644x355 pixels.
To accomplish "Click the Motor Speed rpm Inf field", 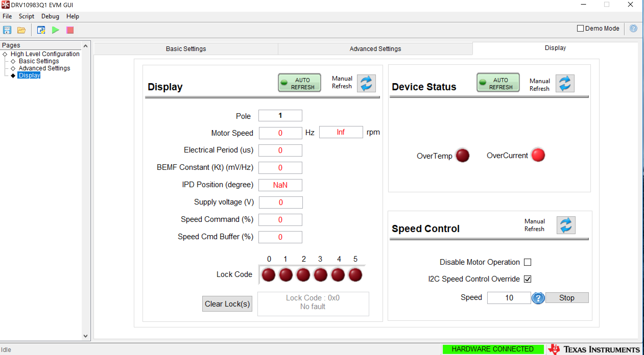I will point(341,132).
